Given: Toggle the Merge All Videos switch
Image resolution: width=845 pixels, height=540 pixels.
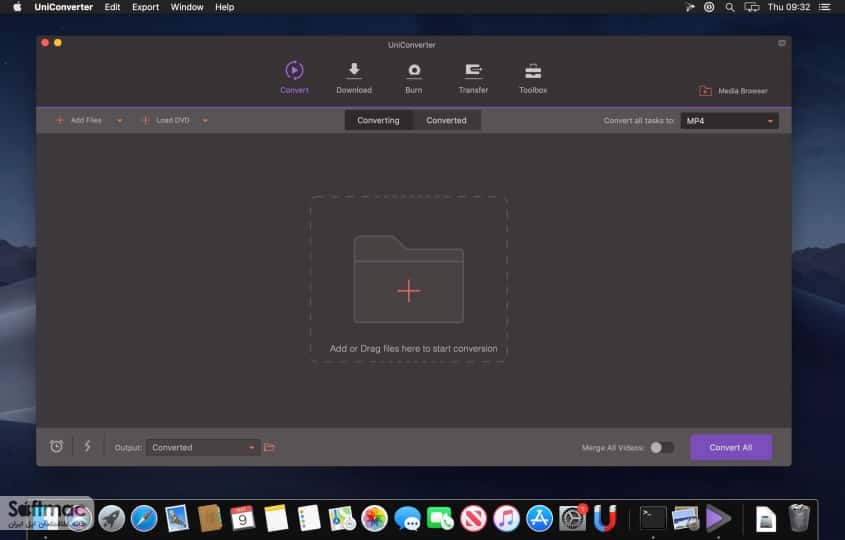Looking at the screenshot, I should (661, 447).
